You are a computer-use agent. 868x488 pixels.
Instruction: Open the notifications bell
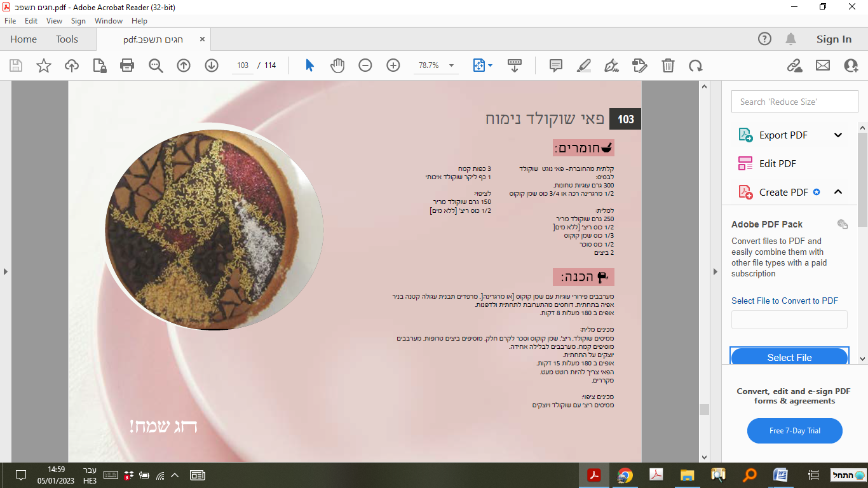[x=791, y=39]
